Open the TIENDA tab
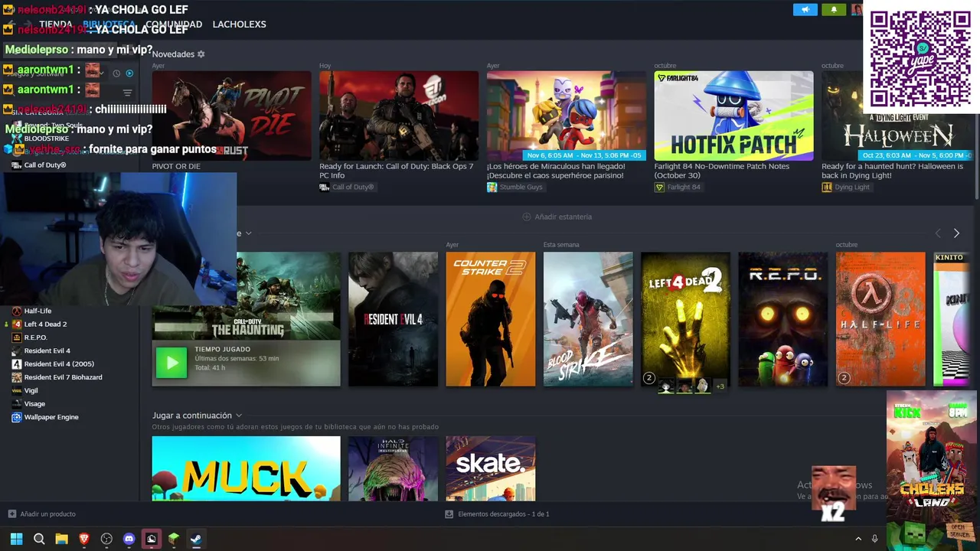This screenshot has width=980, height=551. (x=56, y=24)
